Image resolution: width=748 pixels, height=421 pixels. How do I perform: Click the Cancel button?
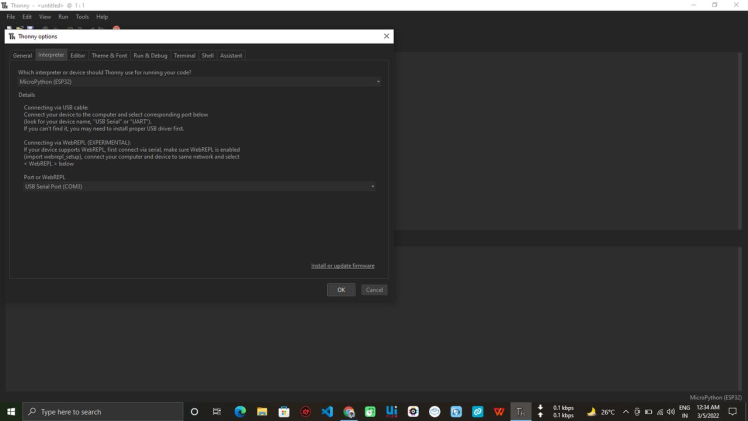click(x=374, y=290)
